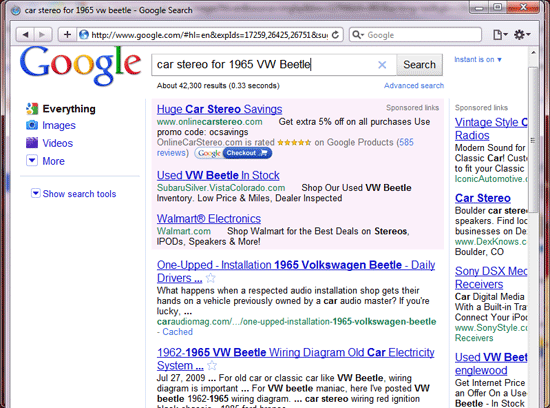Click the vertical scrollbar thumb
Viewport: 550px width, 408px height.
tap(534, 140)
